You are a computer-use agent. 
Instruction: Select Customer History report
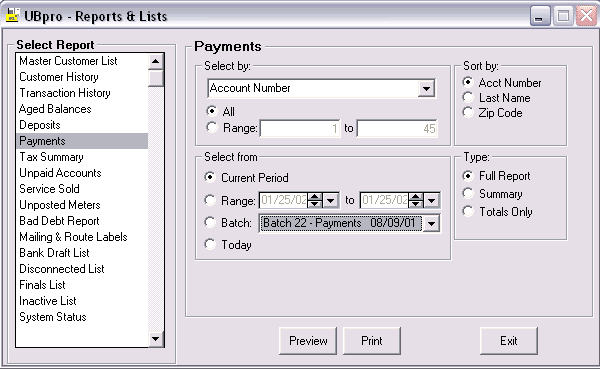[x=82, y=77]
